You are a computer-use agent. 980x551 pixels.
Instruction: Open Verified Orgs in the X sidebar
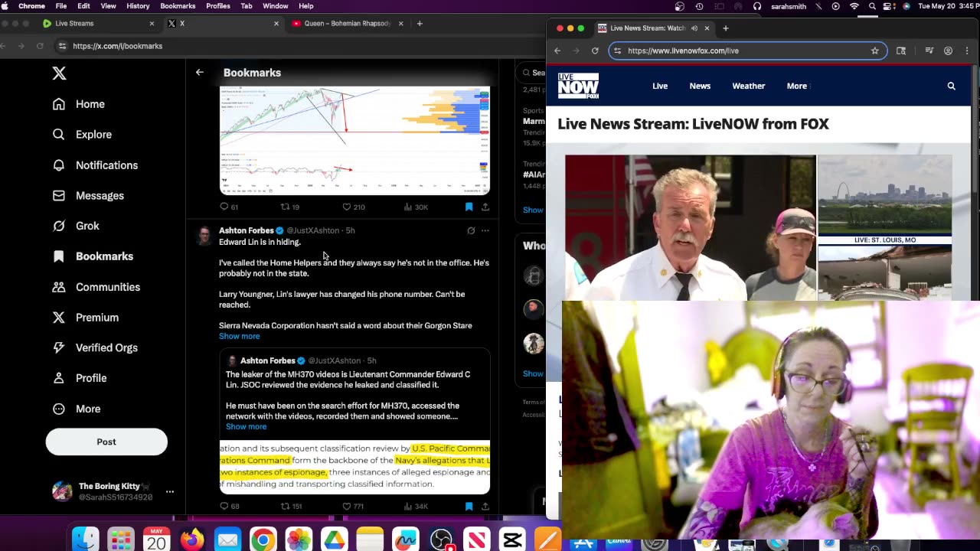pyautogui.click(x=95, y=347)
